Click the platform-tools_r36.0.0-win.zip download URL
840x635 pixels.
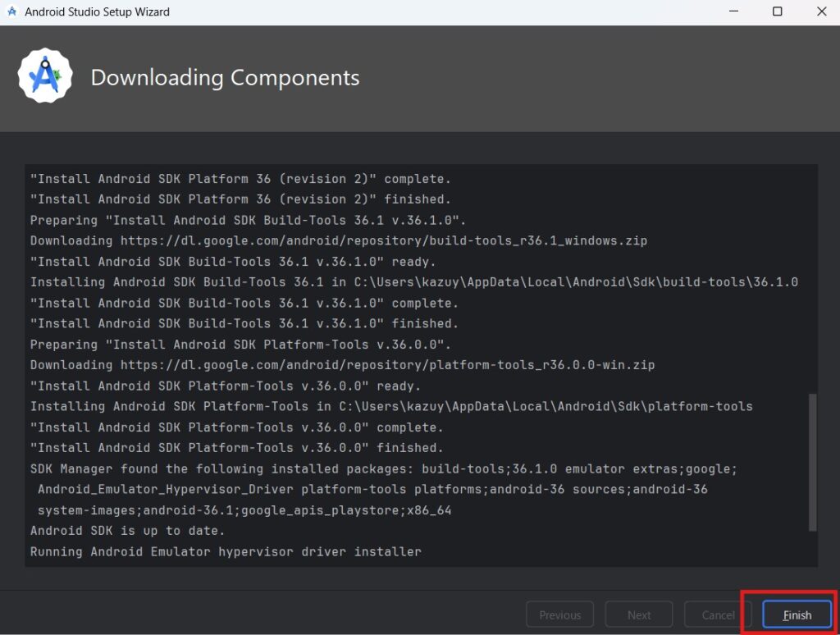tap(387, 364)
